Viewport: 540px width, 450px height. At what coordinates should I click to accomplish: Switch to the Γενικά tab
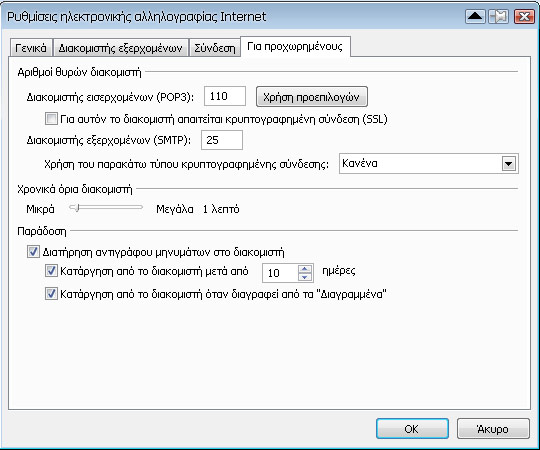point(31,48)
